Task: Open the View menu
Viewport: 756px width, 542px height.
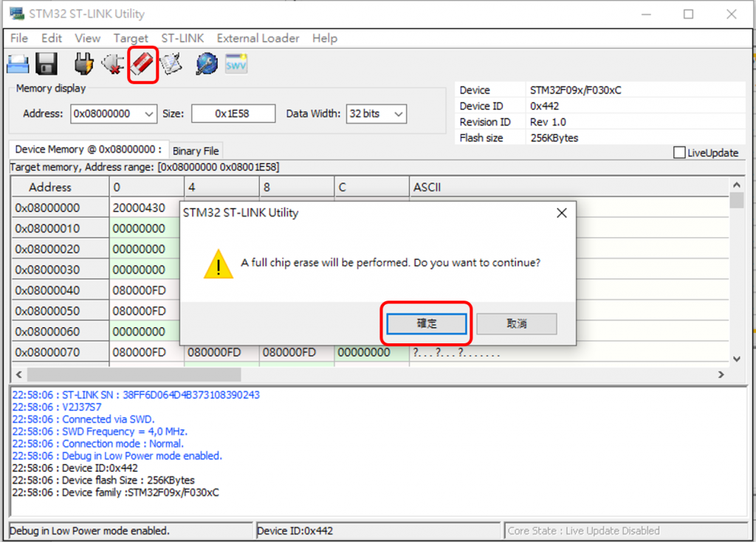Action: (88, 38)
